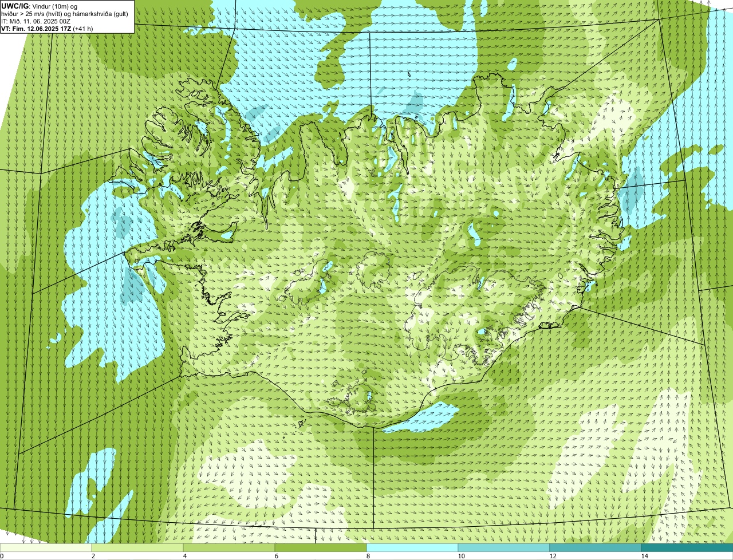Click the "VT: Fim. 12.06.2025 17Z" valid time
Screen dimensions: 733x560
pyautogui.click(x=37, y=28)
